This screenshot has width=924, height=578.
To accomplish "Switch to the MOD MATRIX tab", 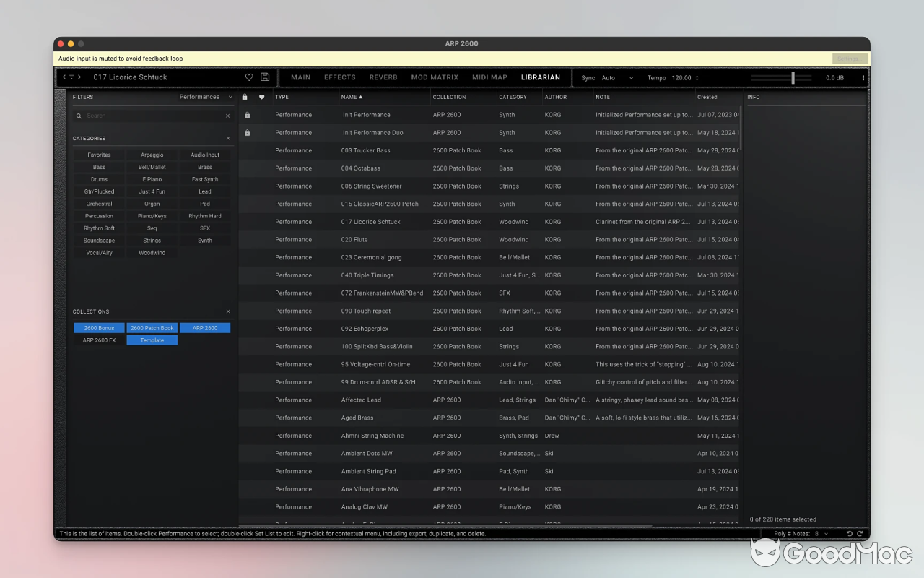I will [x=435, y=77].
